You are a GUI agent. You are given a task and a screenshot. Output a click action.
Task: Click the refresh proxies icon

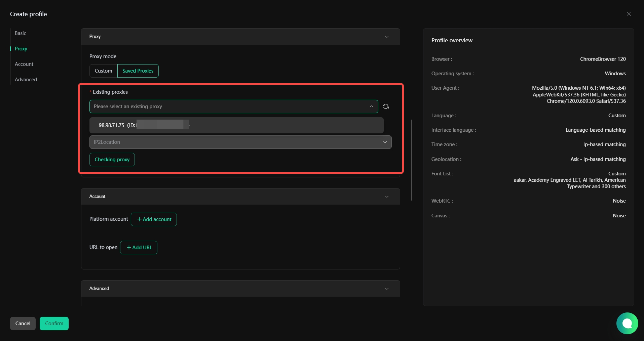[x=386, y=106]
